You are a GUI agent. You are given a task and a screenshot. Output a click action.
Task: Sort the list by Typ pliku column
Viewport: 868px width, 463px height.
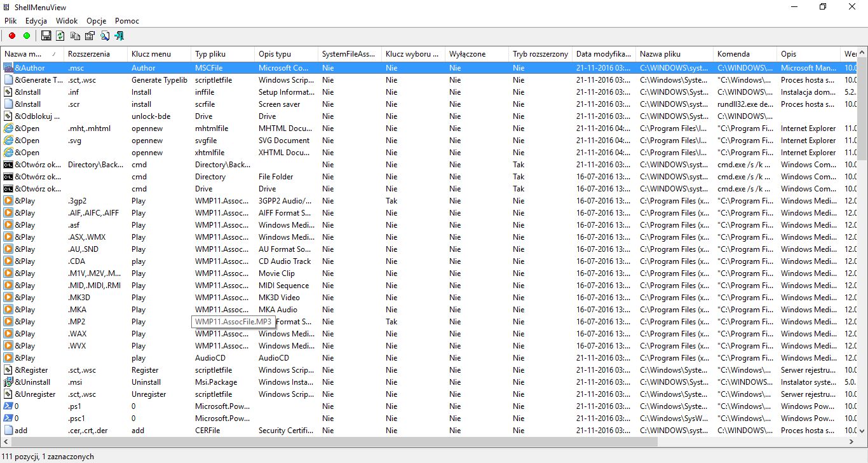213,53
